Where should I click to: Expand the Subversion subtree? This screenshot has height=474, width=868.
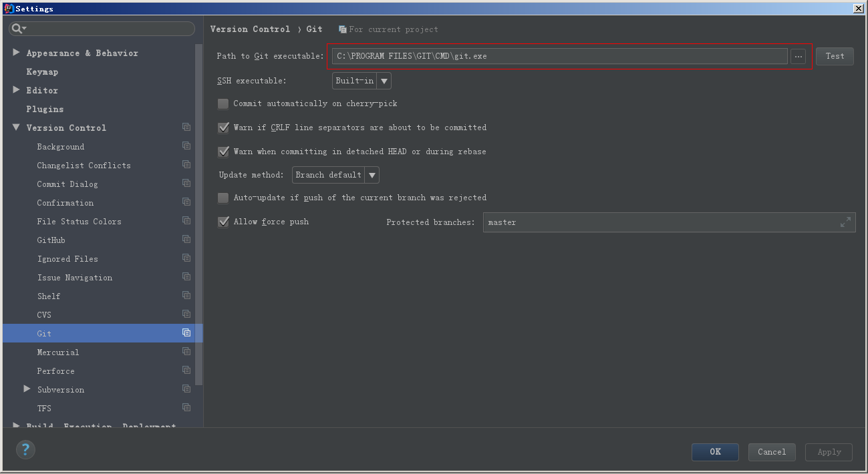click(x=27, y=389)
